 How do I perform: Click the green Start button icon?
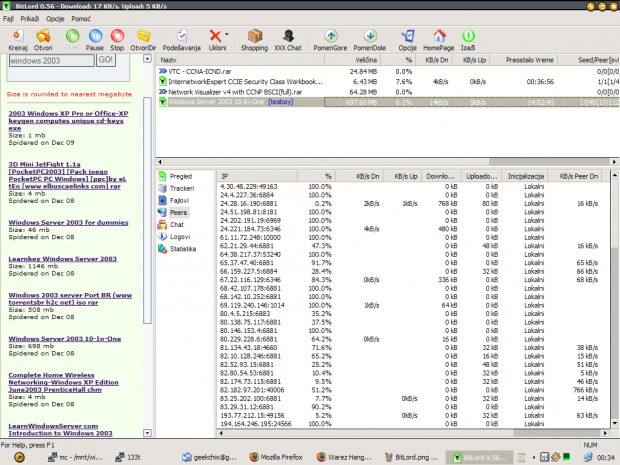[x=72, y=40]
